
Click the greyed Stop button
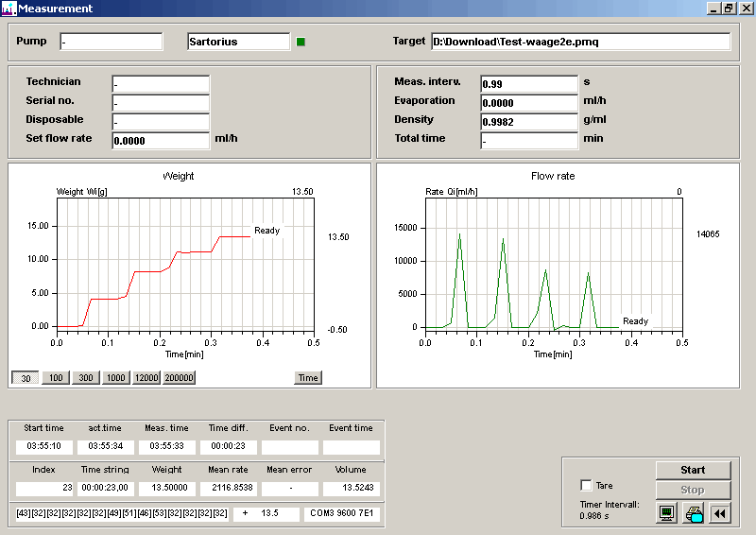point(693,490)
